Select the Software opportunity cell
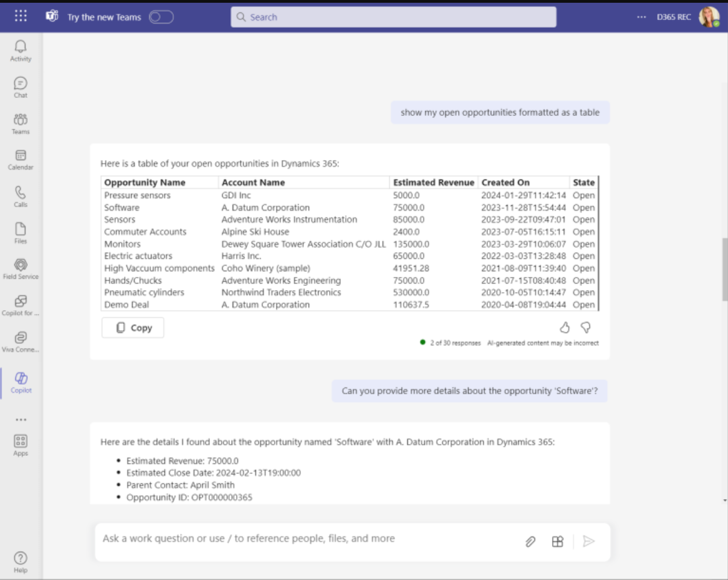 pyautogui.click(x=121, y=208)
